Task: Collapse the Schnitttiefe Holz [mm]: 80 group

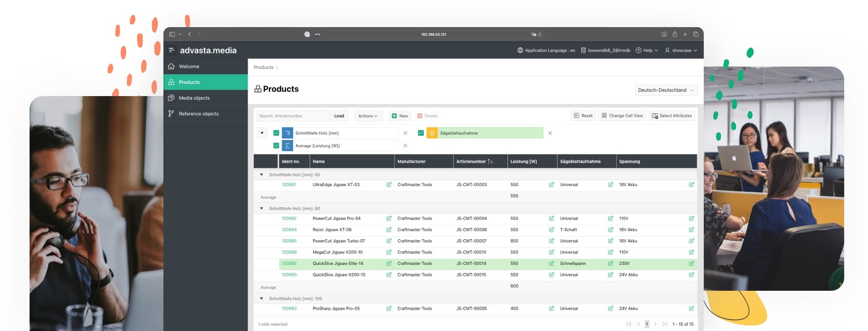Action: coord(262,209)
